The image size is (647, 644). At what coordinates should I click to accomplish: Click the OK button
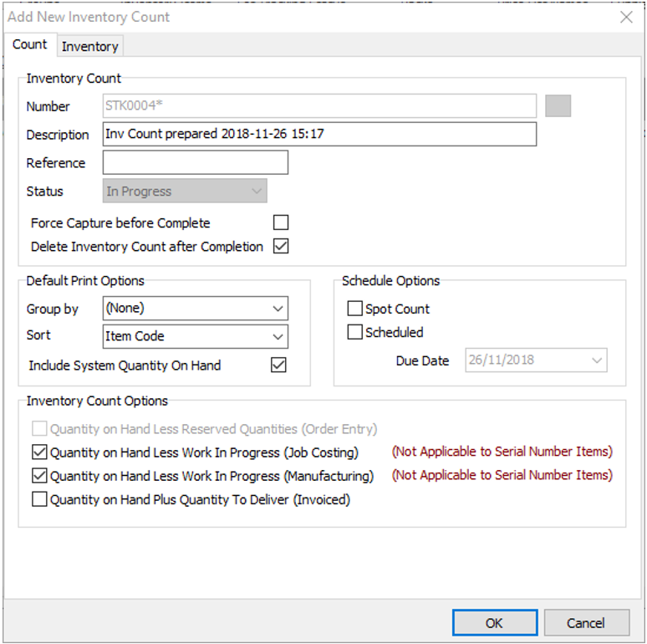point(494,622)
